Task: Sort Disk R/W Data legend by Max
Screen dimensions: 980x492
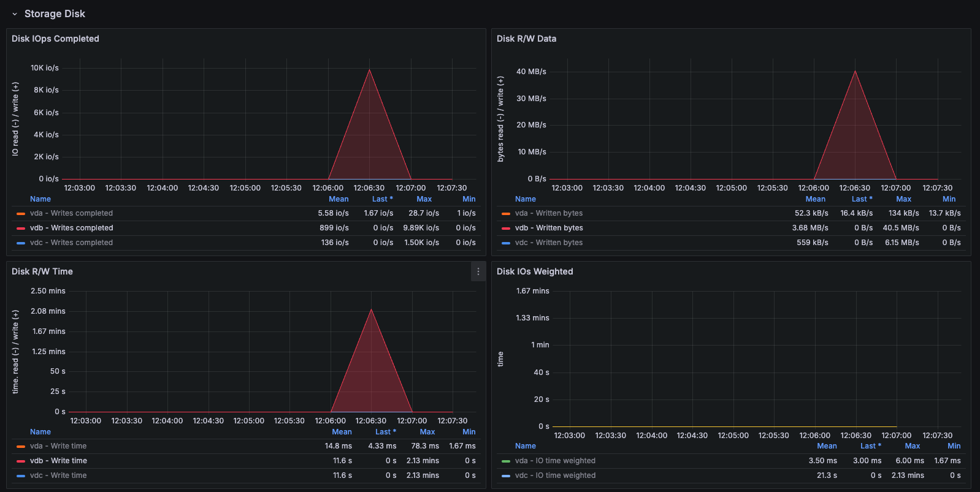Action: [x=903, y=199]
